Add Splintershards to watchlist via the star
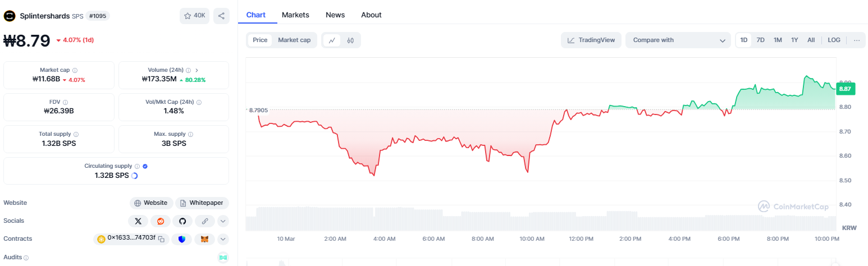Viewport: 868px width, 266px height. pyautogui.click(x=194, y=16)
